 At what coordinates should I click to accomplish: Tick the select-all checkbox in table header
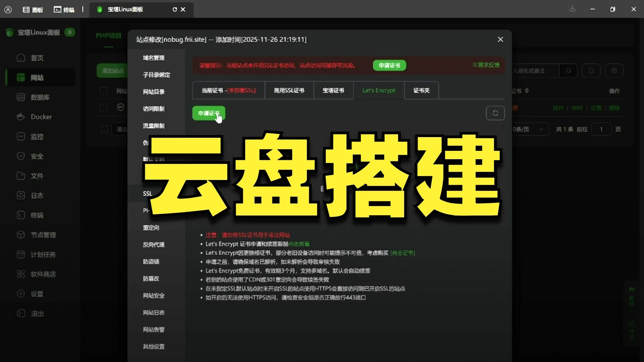click(104, 91)
